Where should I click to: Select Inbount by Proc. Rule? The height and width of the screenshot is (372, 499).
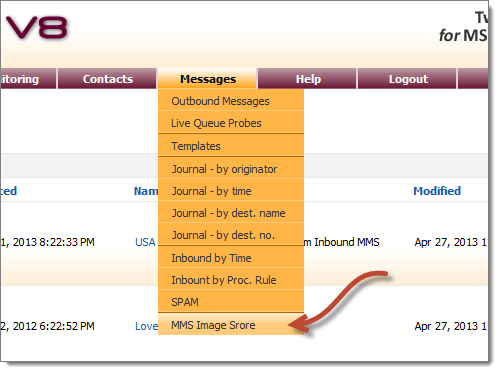click(231, 280)
